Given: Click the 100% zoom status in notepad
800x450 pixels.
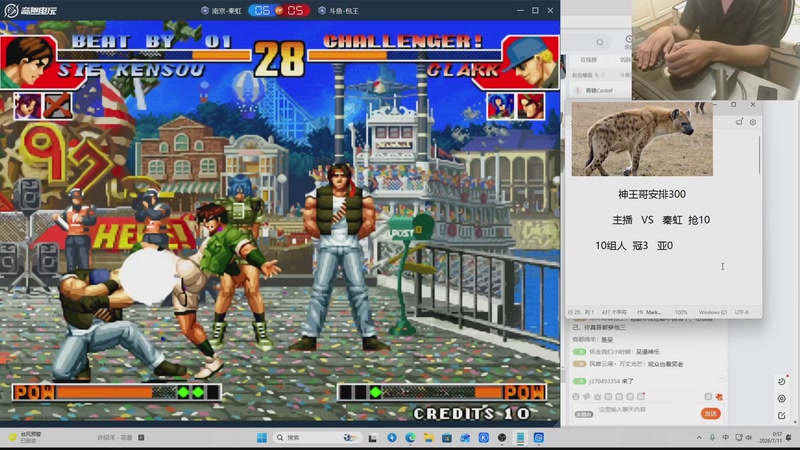Looking at the screenshot, I should (681, 312).
